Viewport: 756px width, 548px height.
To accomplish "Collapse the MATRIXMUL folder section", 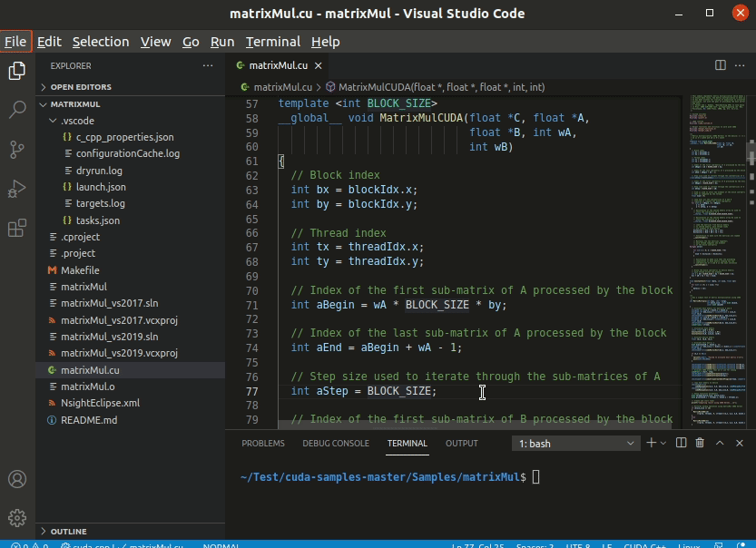I will click(130, 104).
